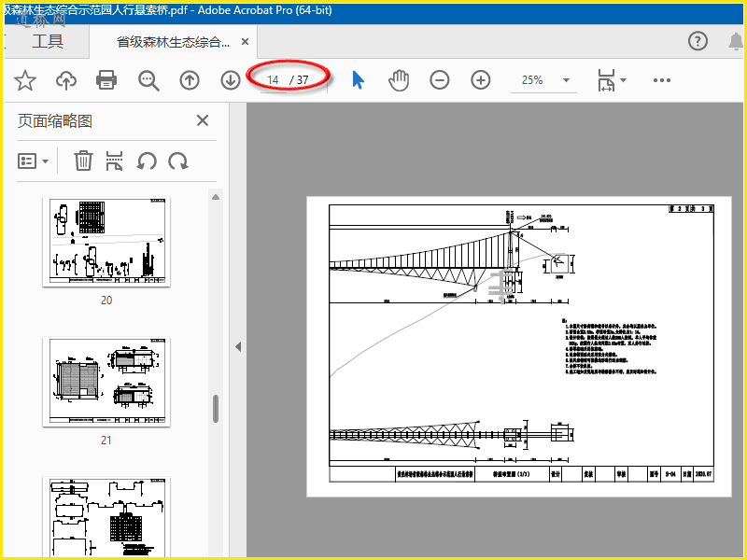This screenshot has width=747, height=560.
Task: Click the displayed drawing page in viewer
Action: pyautogui.click(x=519, y=346)
